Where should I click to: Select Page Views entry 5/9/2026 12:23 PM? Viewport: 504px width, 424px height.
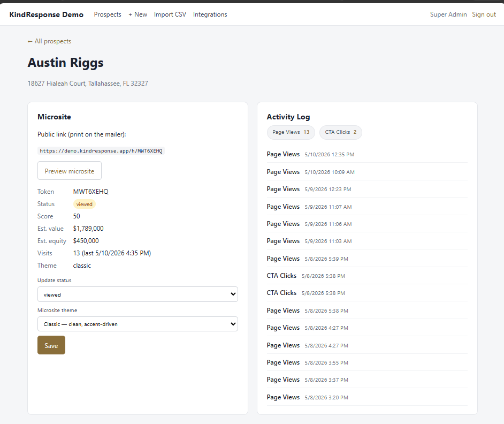pos(366,189)
